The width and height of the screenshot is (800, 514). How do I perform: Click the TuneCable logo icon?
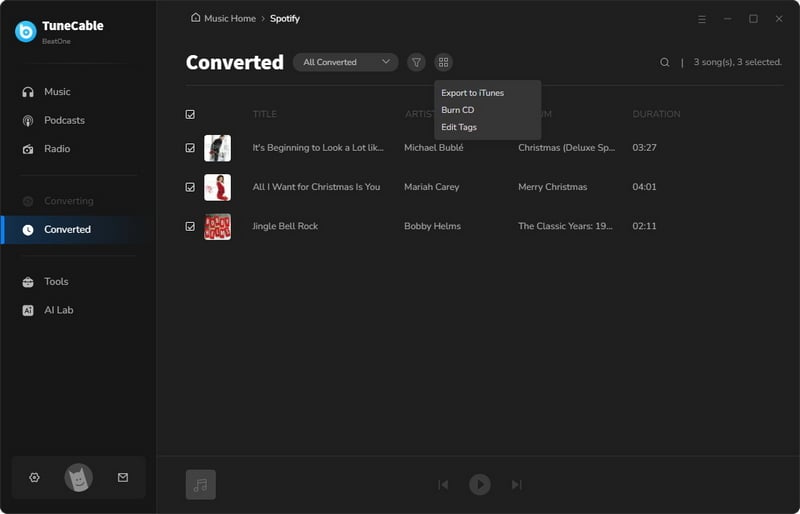tap(26, 32)
